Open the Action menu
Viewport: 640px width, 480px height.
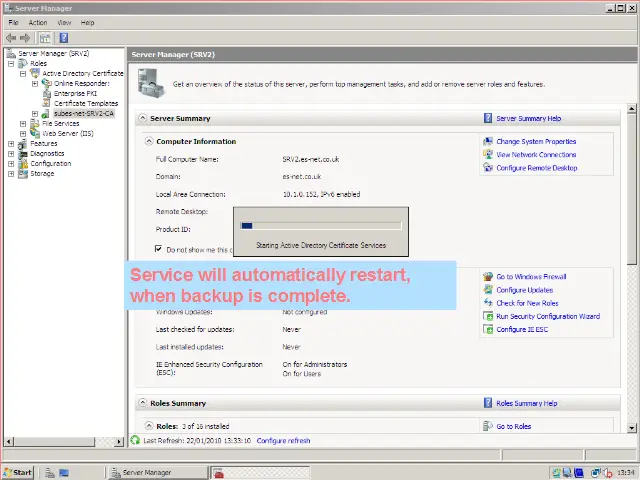point(38,22)
